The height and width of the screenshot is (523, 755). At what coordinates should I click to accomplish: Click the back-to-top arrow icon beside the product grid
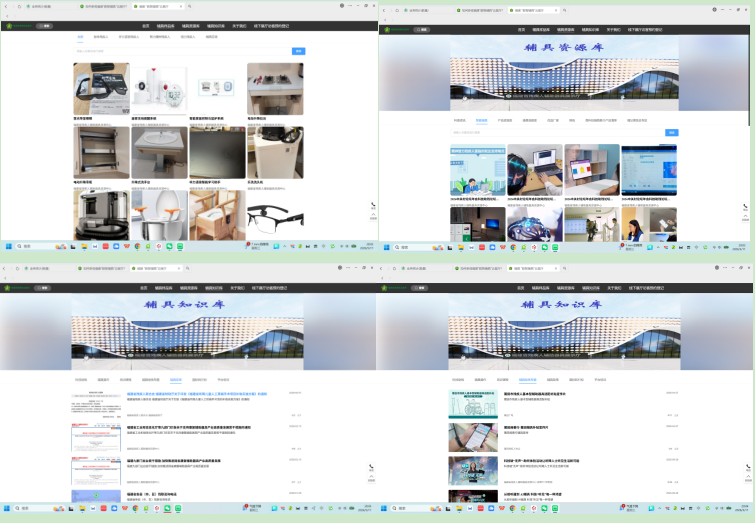pos(373,215)
